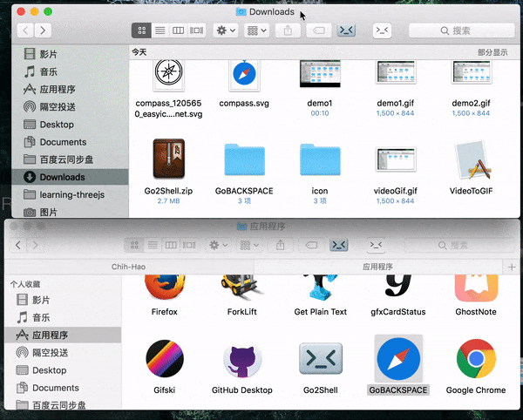Open Documents in 应用程序 window sidebar
Viewport: 523px width, 420px height.
coord(63,388)
